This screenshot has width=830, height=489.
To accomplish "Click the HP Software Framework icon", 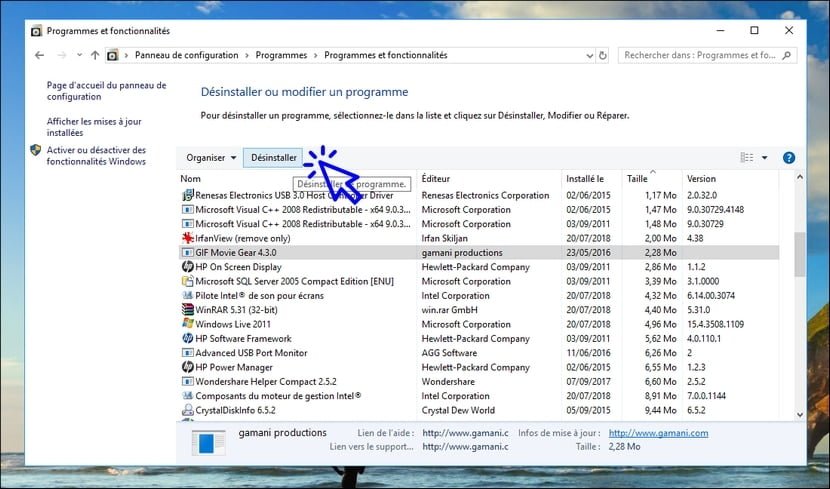I will pos(187,338).
